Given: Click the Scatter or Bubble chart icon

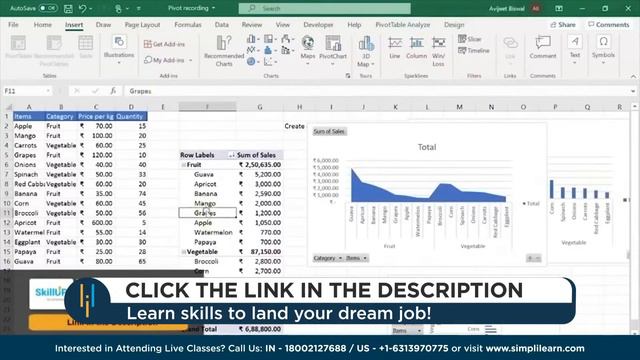Looking at the screenshot, I should pos(269,62).
